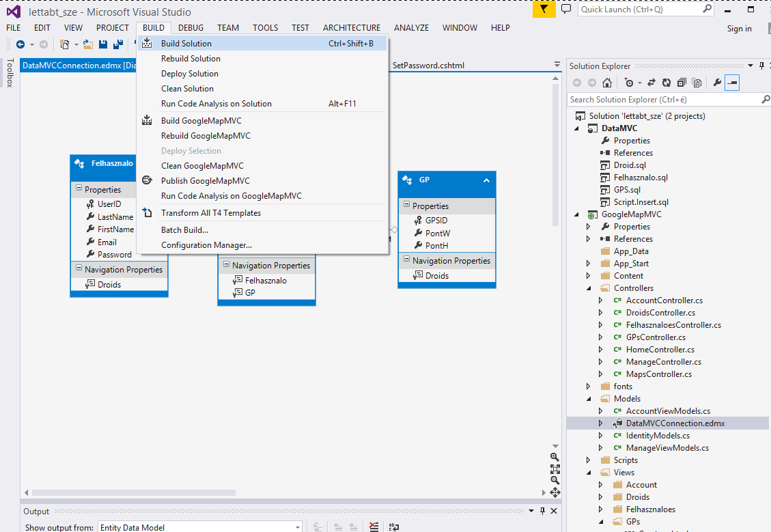Click the Properties wrench icon in Solution Explorer
This screenshot has width=771, height=532.
(718, 83)
